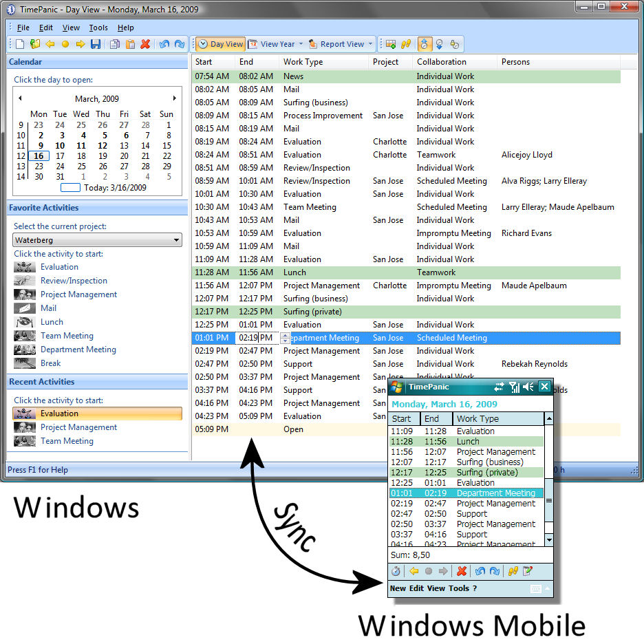Open the Edit menu
This screenshot has width=644, height=644.
(45, 28)
